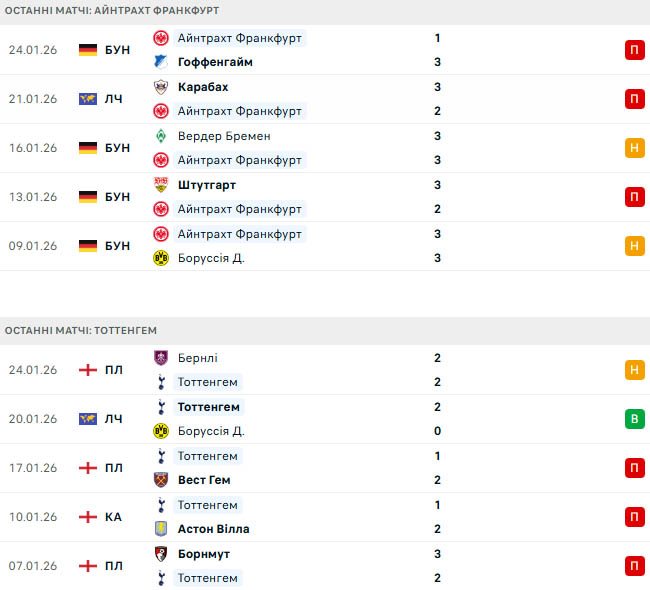Click the Qarabag club crest

(x=160, y=87)
